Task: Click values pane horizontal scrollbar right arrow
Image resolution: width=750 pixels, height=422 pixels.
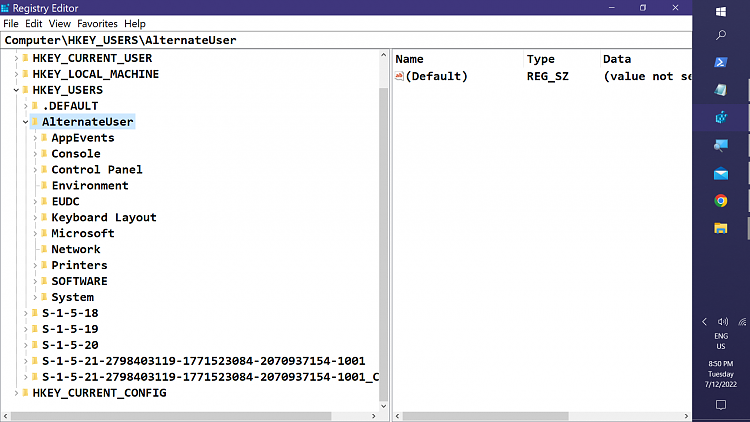Action: (x=686, y=416)
